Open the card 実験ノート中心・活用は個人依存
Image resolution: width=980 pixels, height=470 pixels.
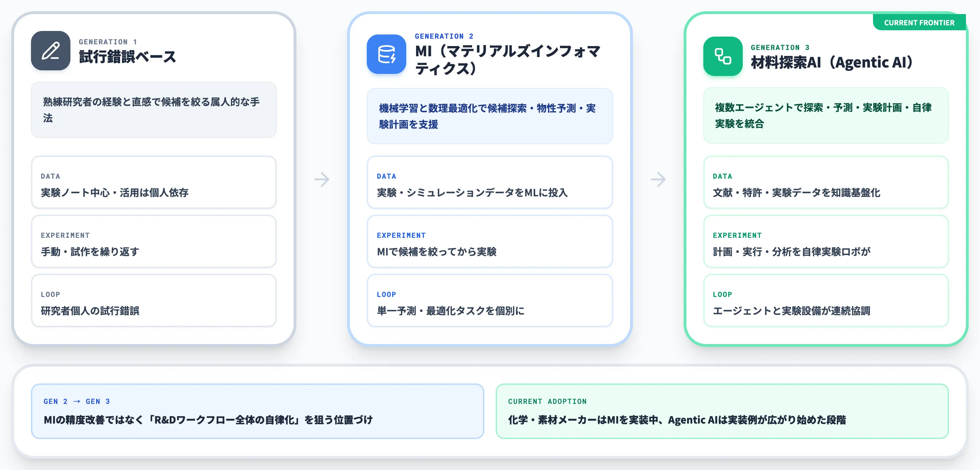(x=154, y=182)
